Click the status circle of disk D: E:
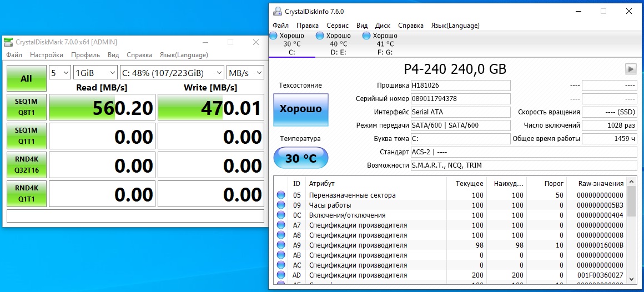 [x=320, y=36]
